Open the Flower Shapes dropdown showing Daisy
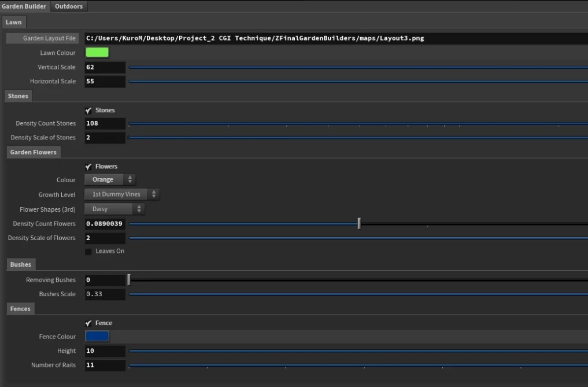This screenshot has height=387, width=588. [x=114, y=209]
